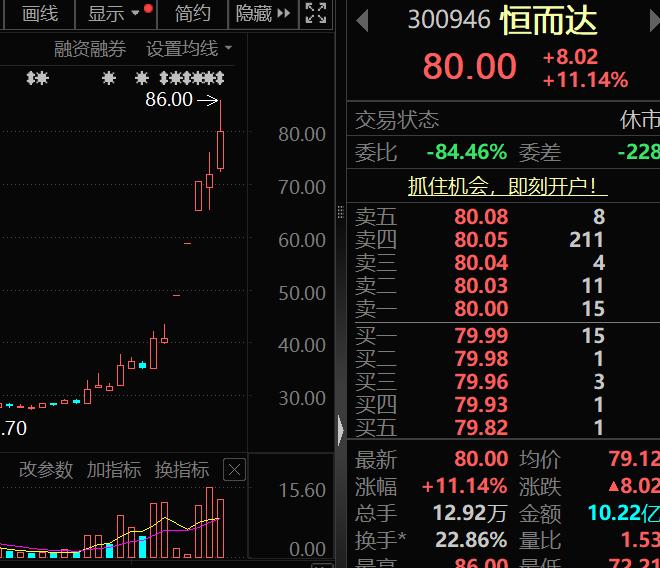Click 改参数 to modify parameters
This screenshot has width=660, height=568.
(x=46, y=469)
